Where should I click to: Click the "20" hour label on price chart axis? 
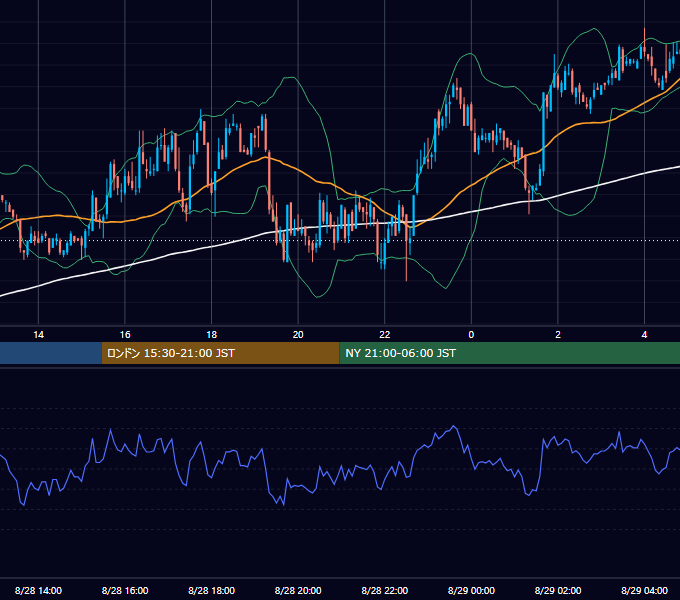point(298,335)
